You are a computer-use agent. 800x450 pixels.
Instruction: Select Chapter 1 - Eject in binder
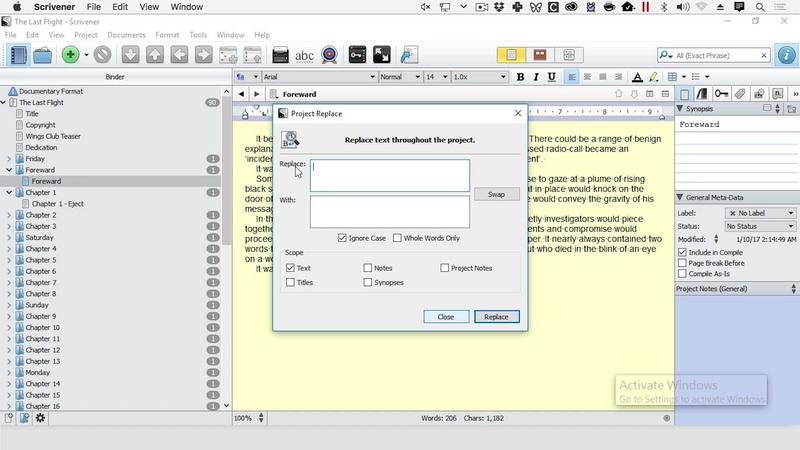click(x=58, y=204)
